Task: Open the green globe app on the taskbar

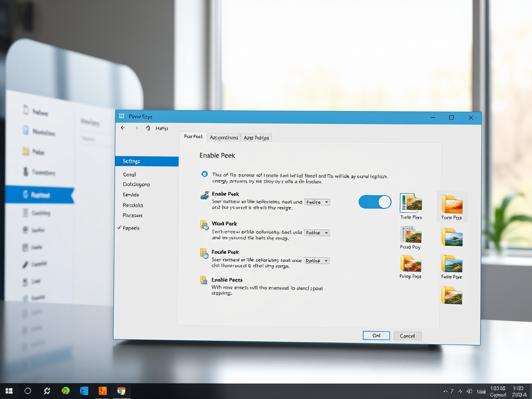Action: click(65, 391)
